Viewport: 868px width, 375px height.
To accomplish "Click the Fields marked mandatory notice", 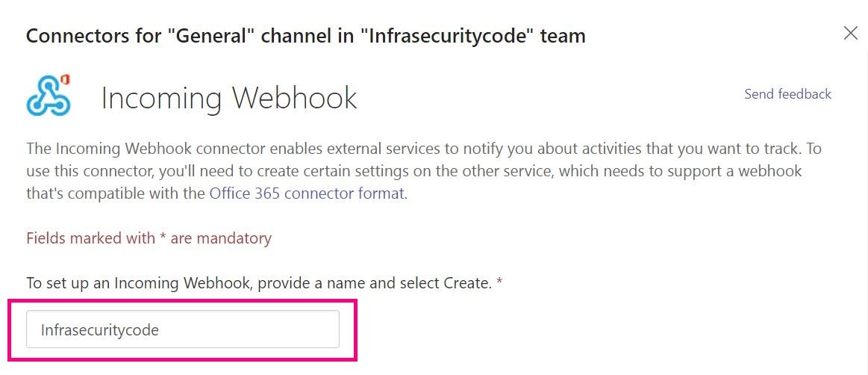I will click(149, 238).
